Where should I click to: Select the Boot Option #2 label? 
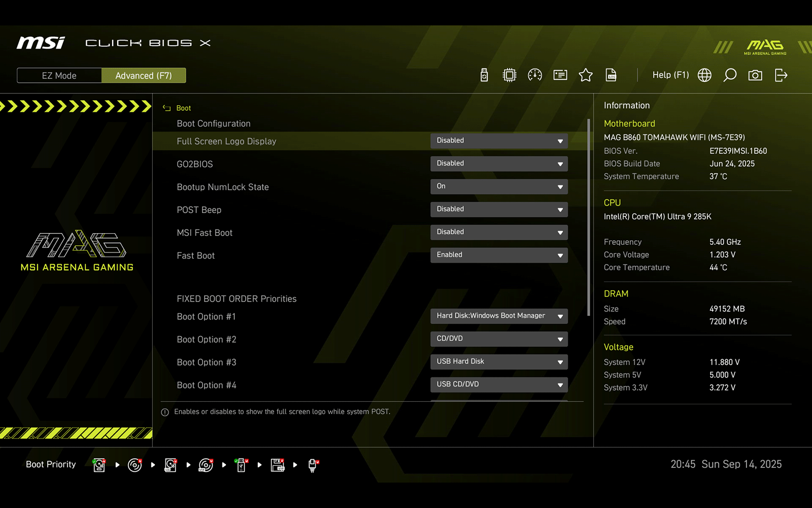tap(207, 339)
